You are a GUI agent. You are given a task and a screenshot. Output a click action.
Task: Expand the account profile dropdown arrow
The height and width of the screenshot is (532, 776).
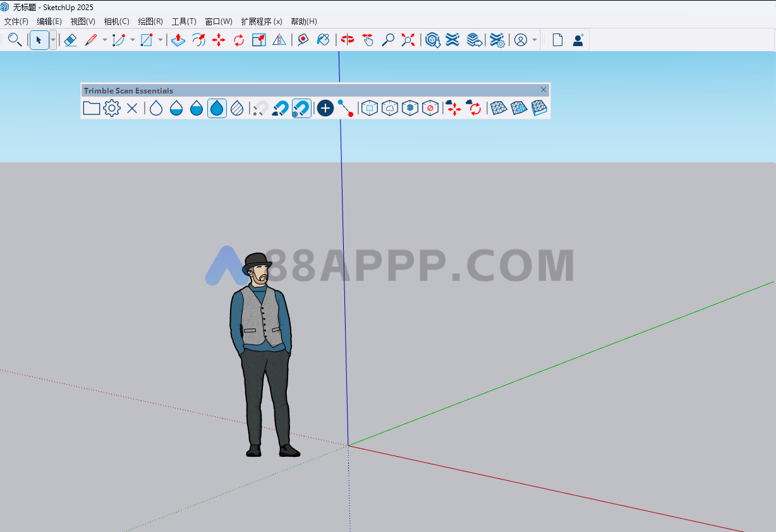click(535, 40)
